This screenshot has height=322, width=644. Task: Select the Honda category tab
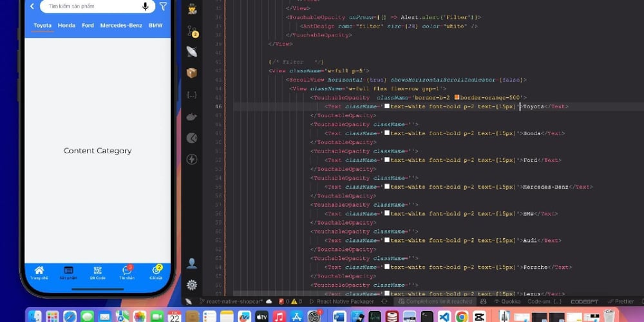[66, 26]
